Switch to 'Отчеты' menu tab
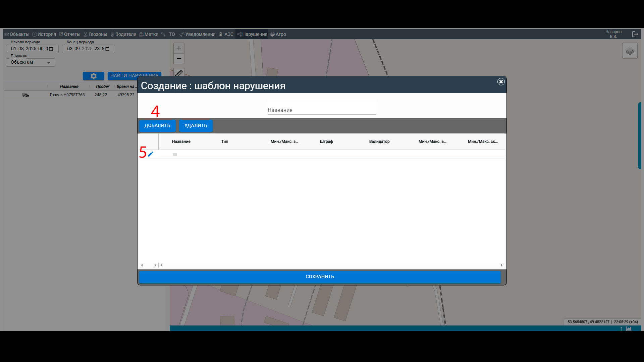Viewport: 644px width, 362px height. pos(69,34)
